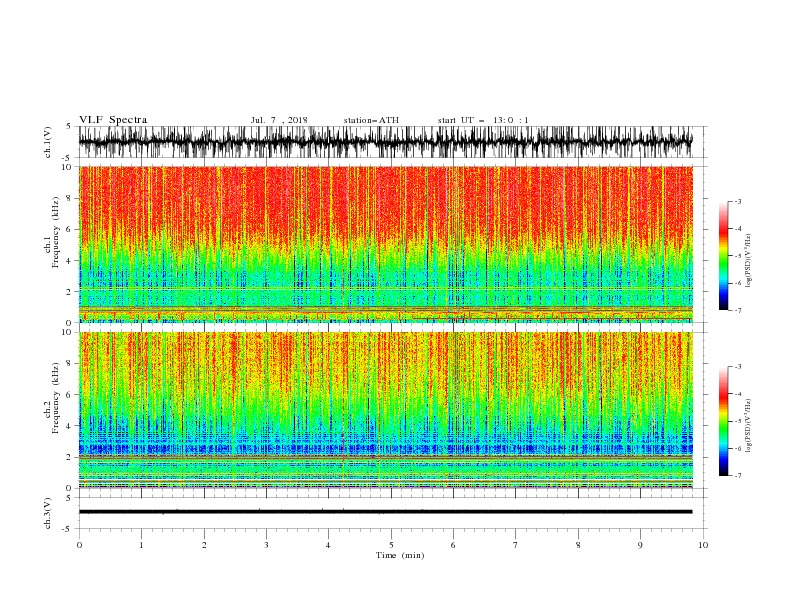This screenshot has height=612, width=792.
Task: Click the 2 kHz tick on ch.2 axis
Action: (x=69, y=457)
